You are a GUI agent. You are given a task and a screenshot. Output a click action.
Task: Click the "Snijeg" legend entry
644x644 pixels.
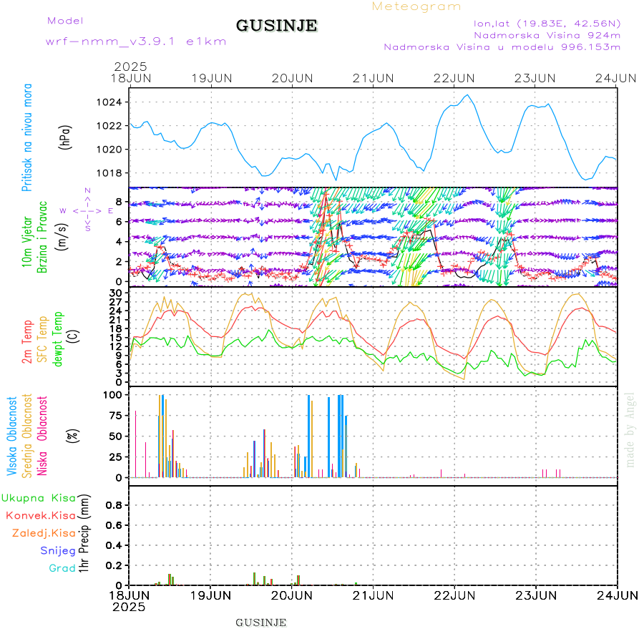coord(58,551)
